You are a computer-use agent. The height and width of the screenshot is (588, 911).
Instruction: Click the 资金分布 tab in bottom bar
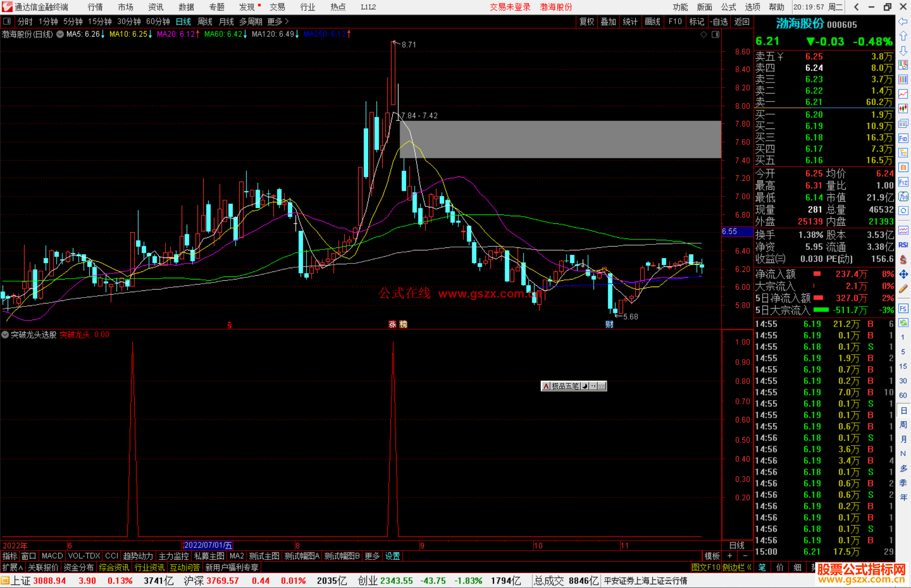pos(78,567)
